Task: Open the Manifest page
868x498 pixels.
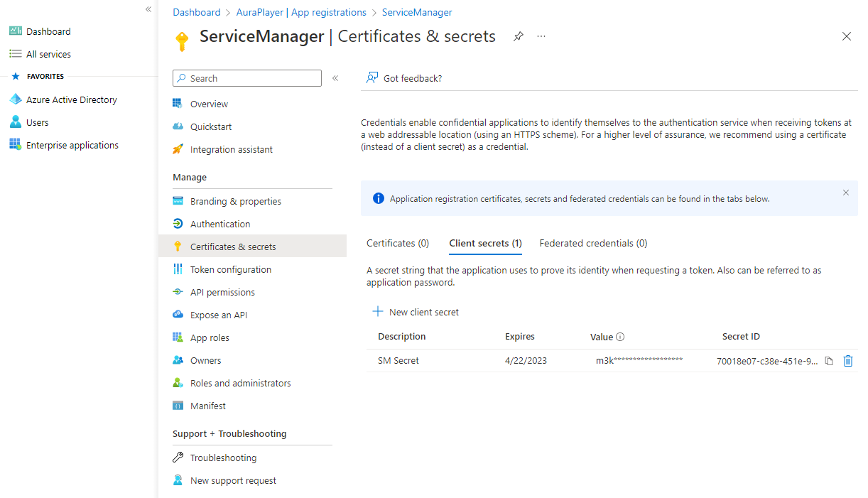Action: [208, 406]
